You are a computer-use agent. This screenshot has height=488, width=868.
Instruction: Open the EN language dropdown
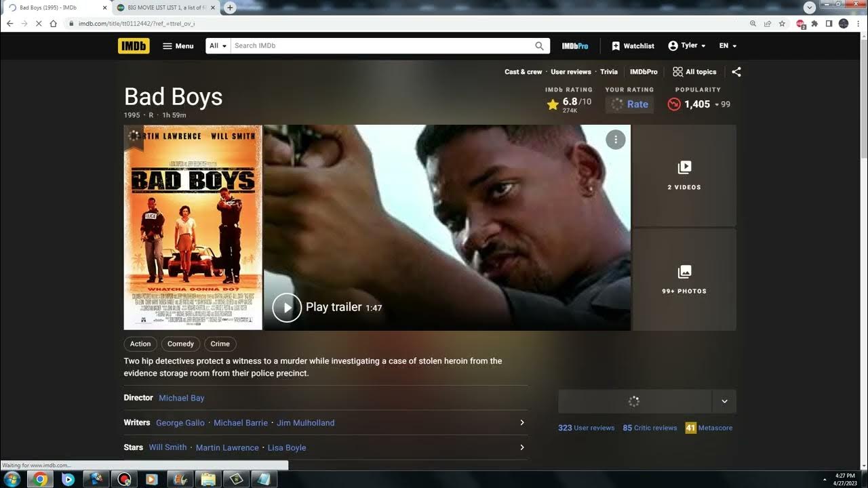coord(728,45)
